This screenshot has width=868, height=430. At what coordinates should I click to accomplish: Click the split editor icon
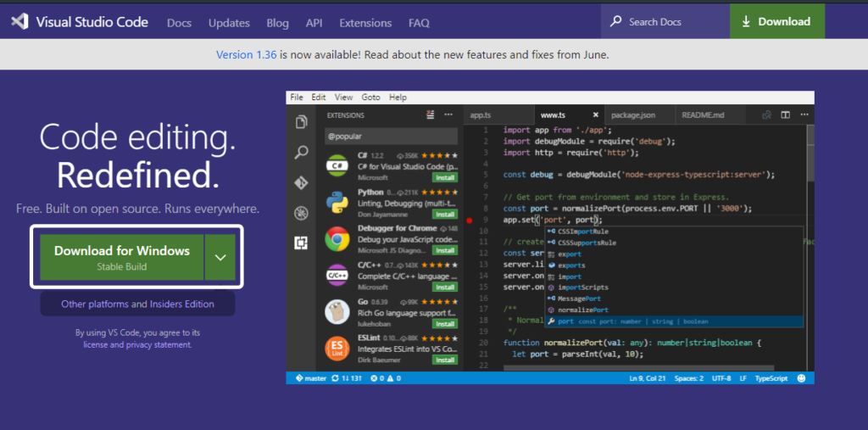point(785,114)
